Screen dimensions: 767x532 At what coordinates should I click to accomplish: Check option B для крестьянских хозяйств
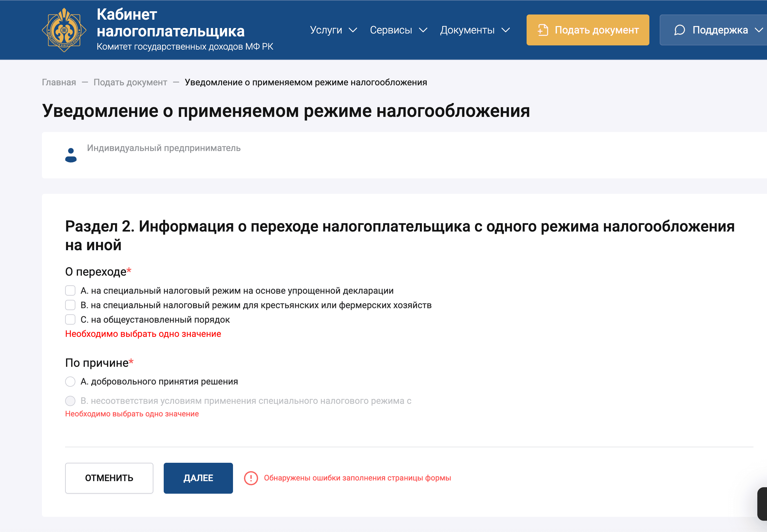coord(70,305)
